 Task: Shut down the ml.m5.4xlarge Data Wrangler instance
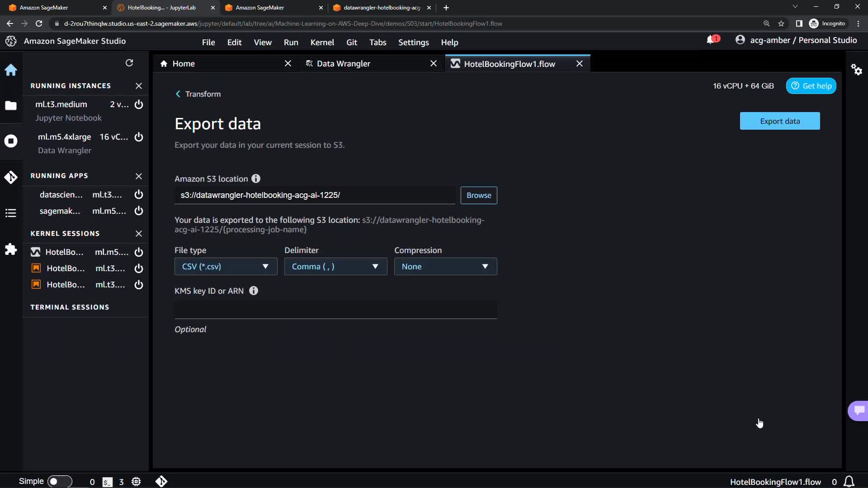tap(139, 137)
